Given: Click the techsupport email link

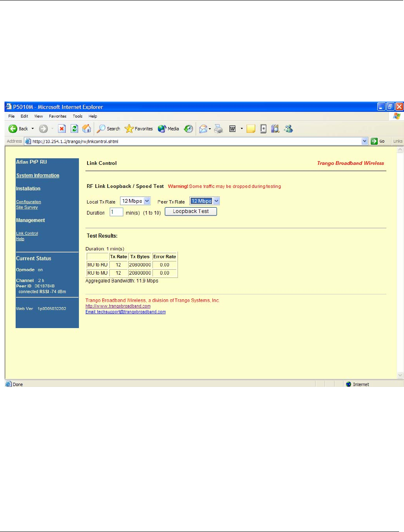Looking at the screenshot, I should [126, 312].
